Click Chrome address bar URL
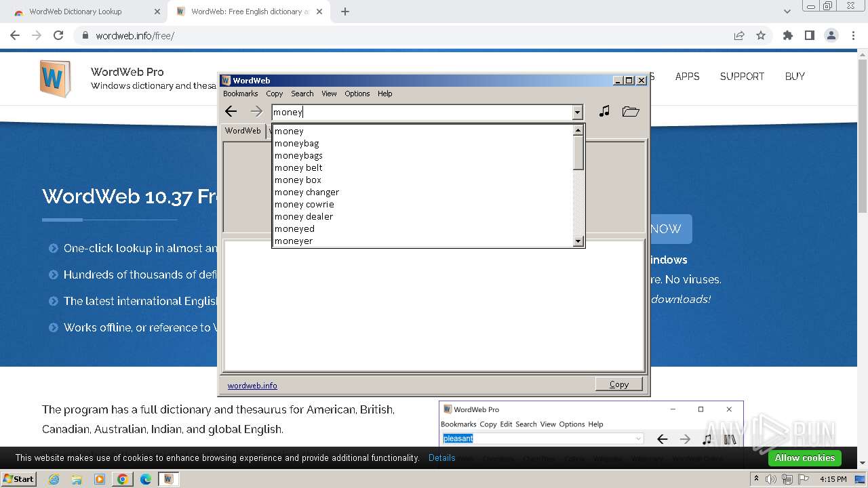Screen dimensions: 868x488 pos(135,36)
